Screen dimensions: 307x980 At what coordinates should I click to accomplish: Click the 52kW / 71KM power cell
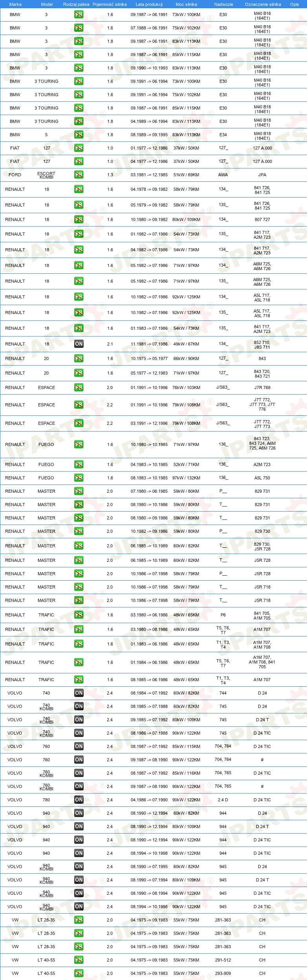pyautogui.click(x=186, y=464)
